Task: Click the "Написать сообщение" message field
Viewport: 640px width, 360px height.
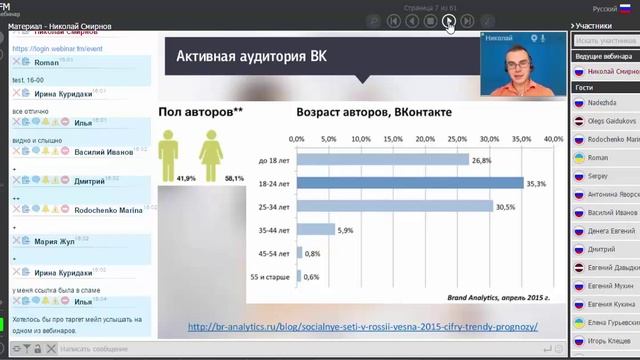Action: (300, 349)
